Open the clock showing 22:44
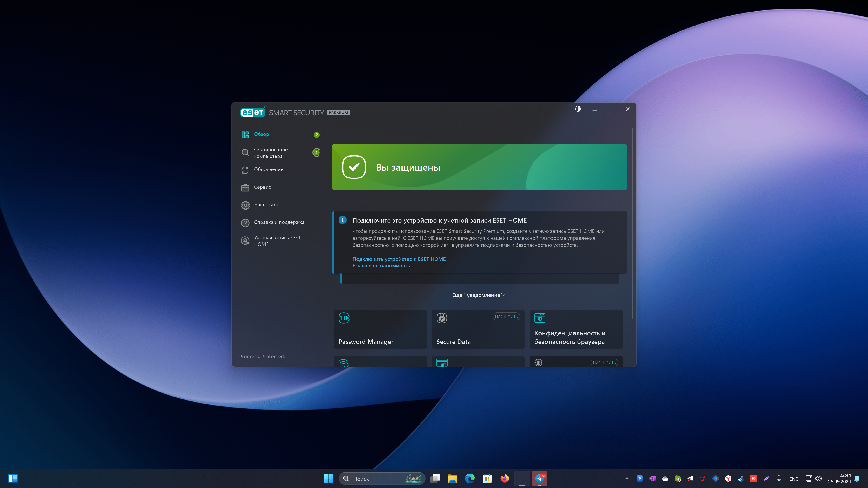Screen dimensions: 868x488 click(x=839, y=479)
